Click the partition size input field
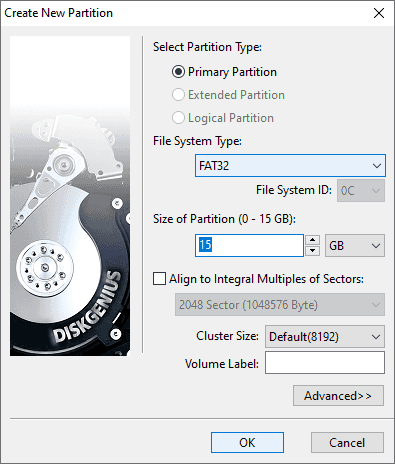395x464 pixels. click(249, 245)
